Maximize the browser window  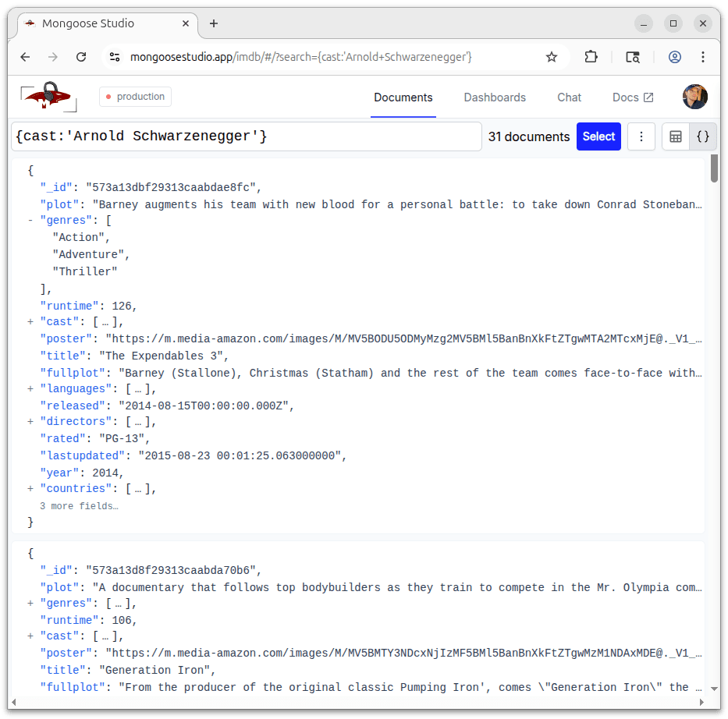673,23
